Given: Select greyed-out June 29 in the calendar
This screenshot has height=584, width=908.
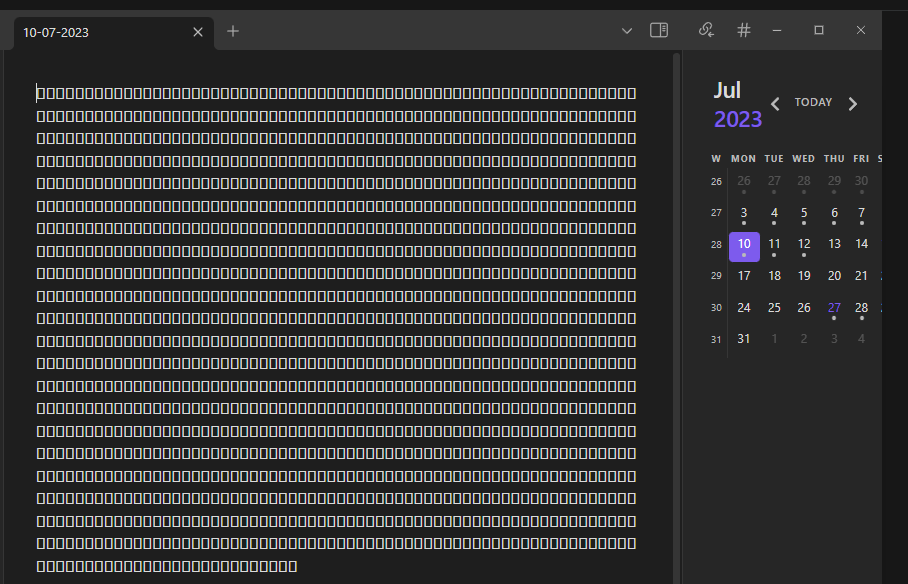Looking at the screenshot, I should pos(834,183).
